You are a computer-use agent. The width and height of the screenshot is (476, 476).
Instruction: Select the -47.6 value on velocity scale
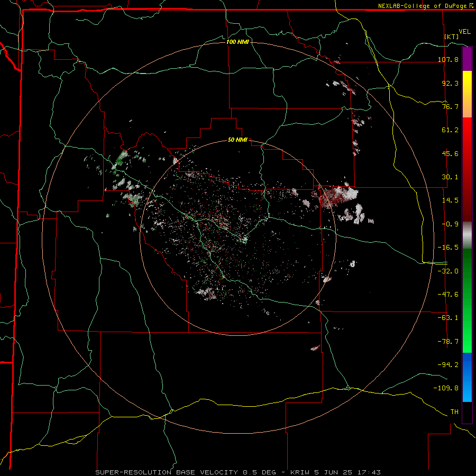(x=448, y=295)
